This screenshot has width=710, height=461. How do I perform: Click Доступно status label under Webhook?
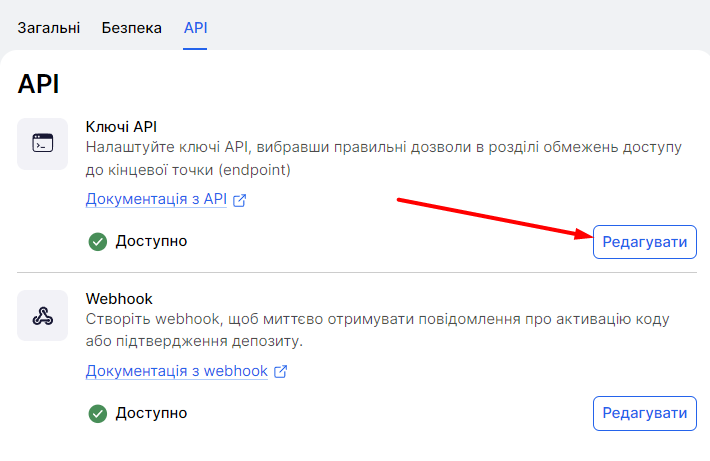point(151,413)
